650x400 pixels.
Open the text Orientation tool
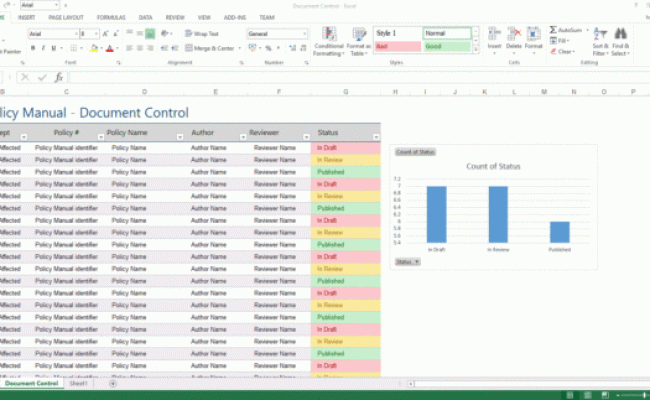tap(166, 34)
